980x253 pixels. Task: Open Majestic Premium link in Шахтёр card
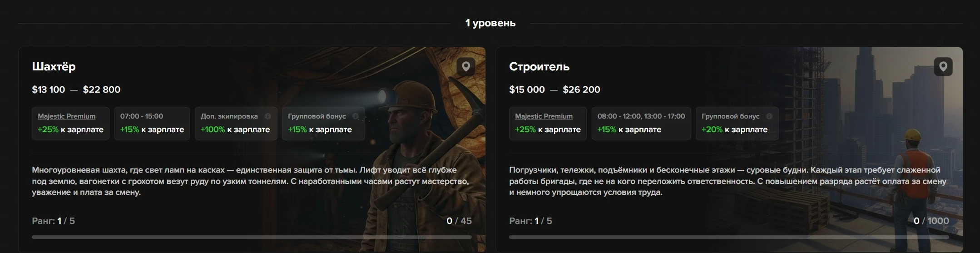point(66,116)
